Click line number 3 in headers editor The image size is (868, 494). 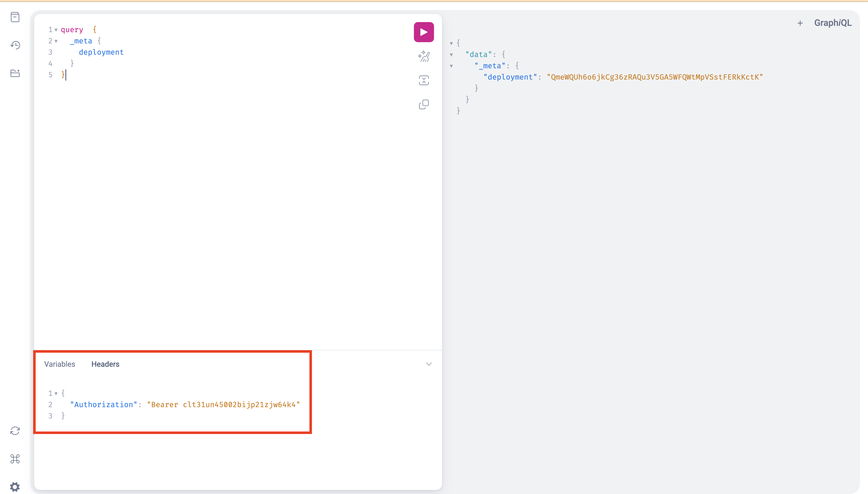pos(50,416)
